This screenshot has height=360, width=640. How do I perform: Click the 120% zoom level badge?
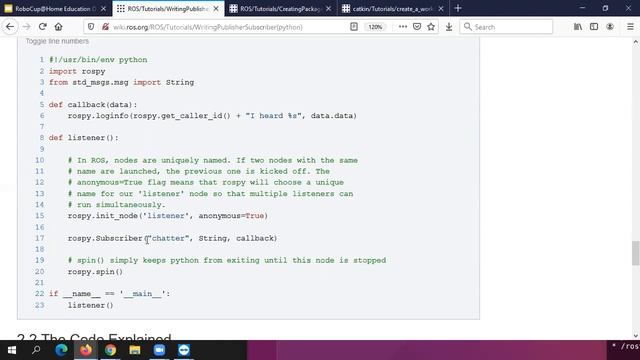375,27
